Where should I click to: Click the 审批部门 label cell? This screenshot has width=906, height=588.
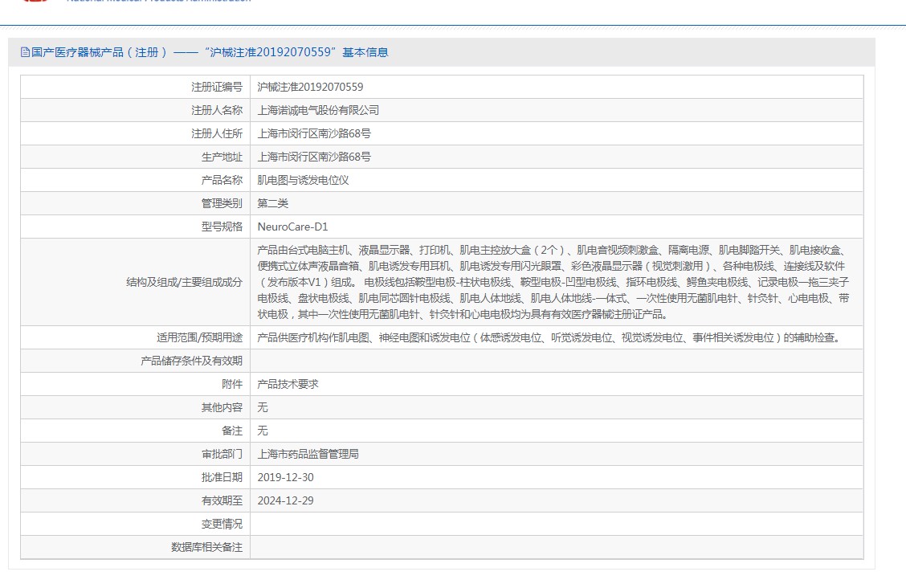[135, 455]
